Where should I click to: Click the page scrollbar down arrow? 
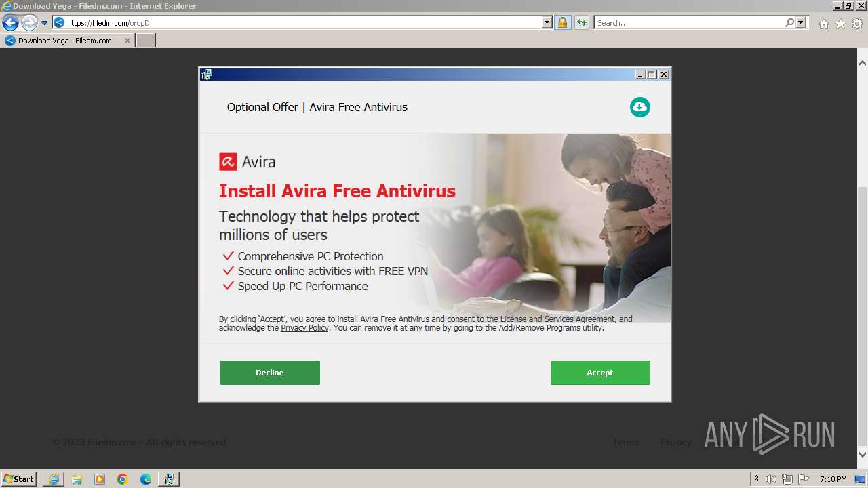[x=863, y=455]
